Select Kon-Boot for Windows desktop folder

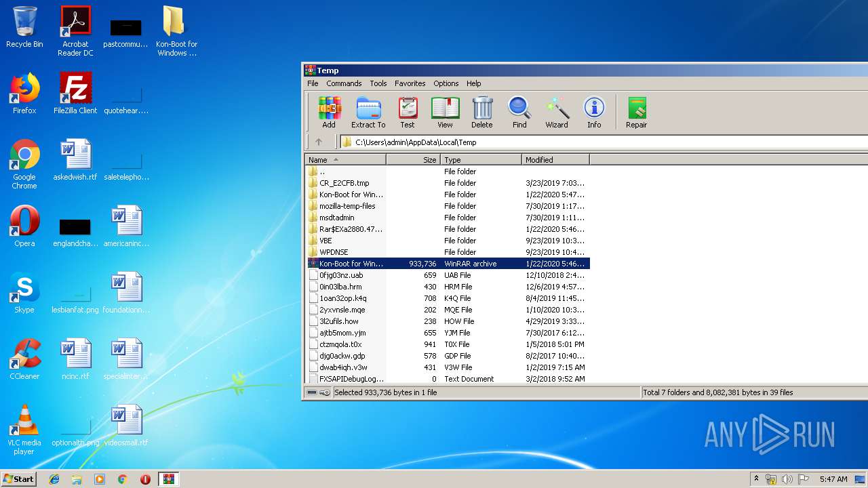click(176, 31)
